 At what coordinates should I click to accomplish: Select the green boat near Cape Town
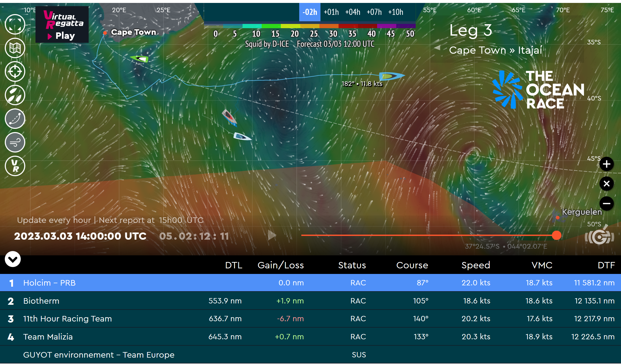[139, 59]
